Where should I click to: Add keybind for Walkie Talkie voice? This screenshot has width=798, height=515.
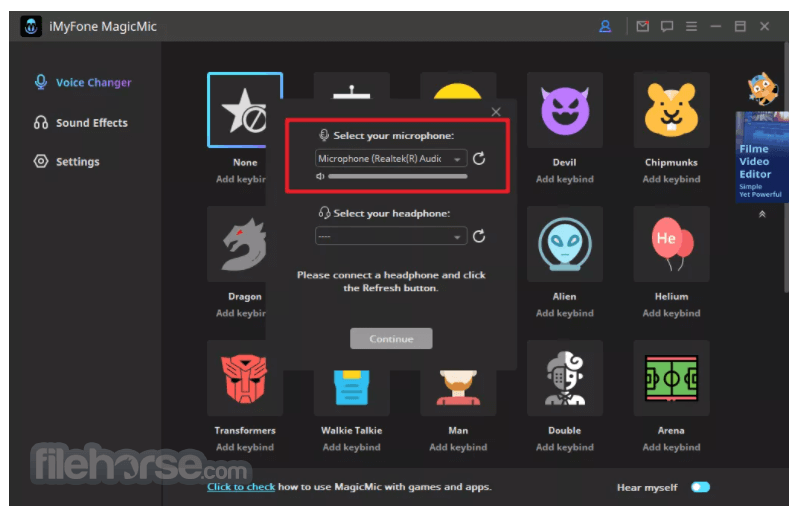click(x=351, y=447)
